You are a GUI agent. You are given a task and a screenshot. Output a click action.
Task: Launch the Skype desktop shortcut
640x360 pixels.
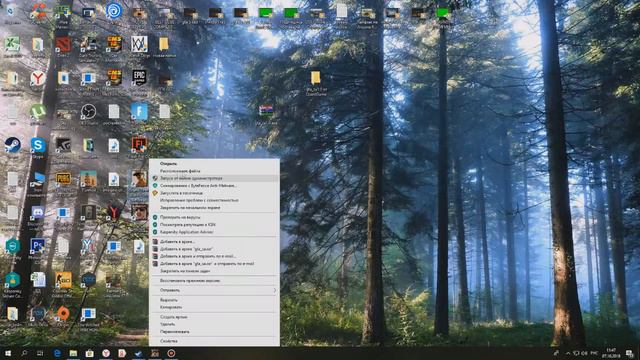pyautogui.click(x=38, y=145)
